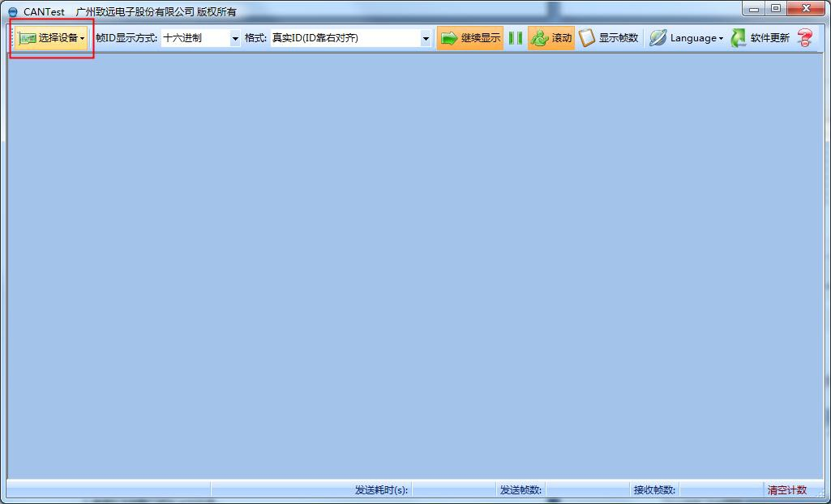Open help via red question mark icon
831x504 pixels.
804,38
